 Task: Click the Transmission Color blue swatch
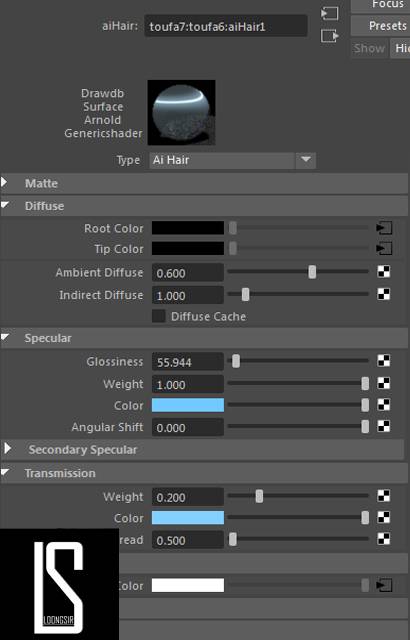tap(188, 518)
